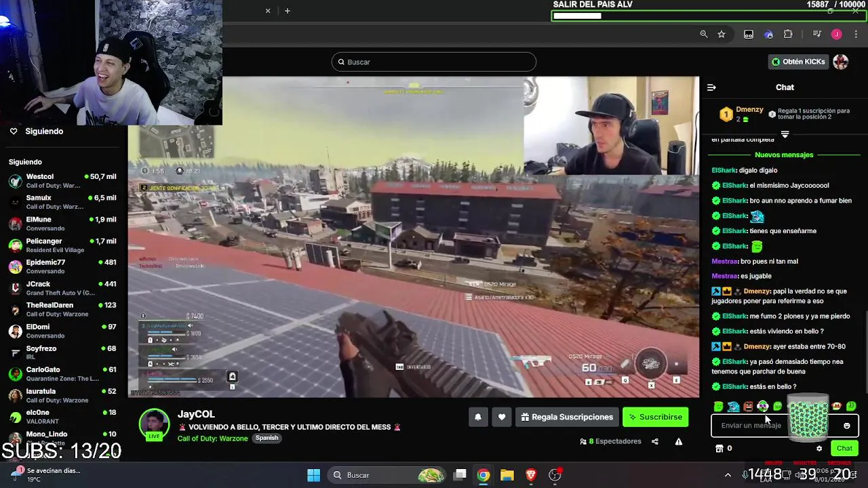Open the emoji picker in chat box
Screen dimensions: 868x488
click(847, 426)
